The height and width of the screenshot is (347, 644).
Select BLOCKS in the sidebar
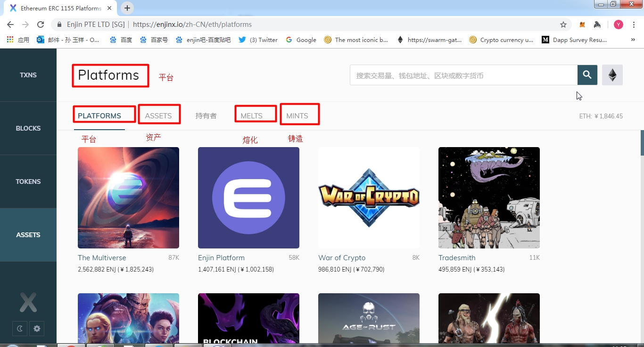tap(28, 128)
